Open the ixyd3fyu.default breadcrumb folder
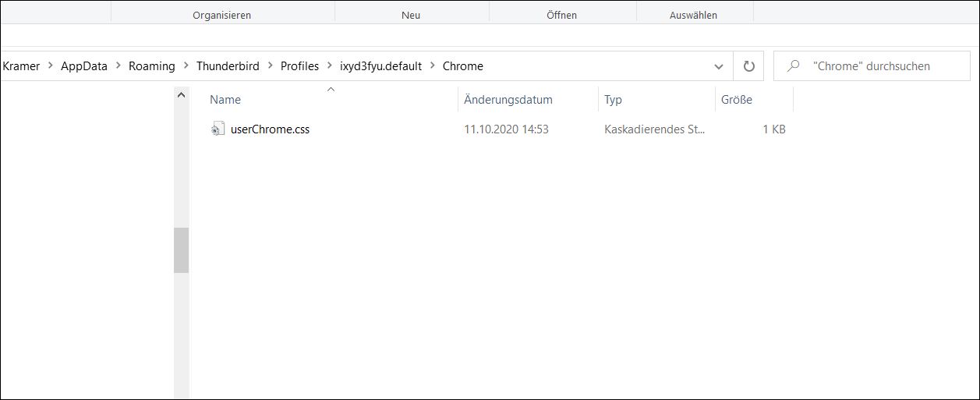The image size is (980, 400). click(x=380, y=66)
